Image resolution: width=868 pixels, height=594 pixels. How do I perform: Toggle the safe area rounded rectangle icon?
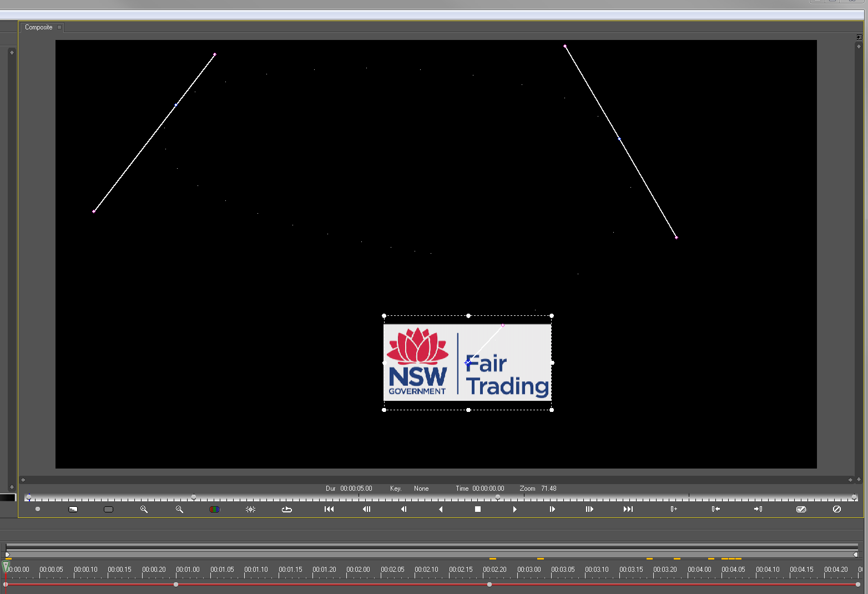click(108, 509)
